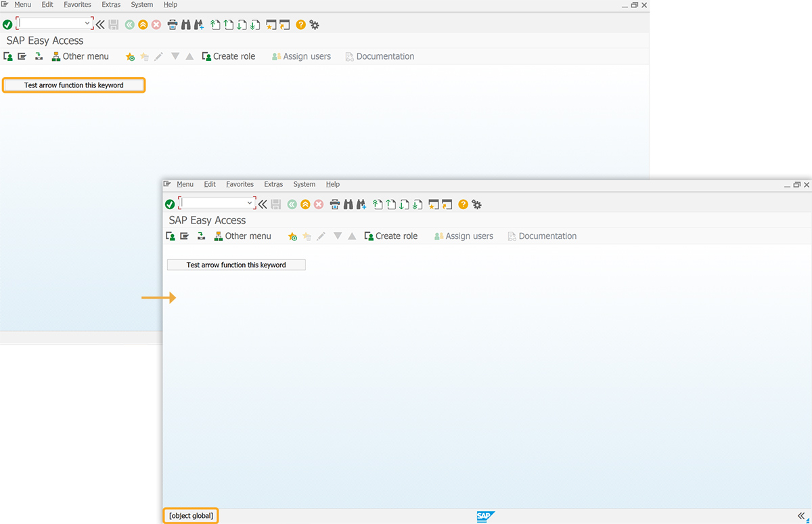The height and width of the screenshot is (524, 812).
Task: Click orange Exit icon in back window
Action: point(143,24)
